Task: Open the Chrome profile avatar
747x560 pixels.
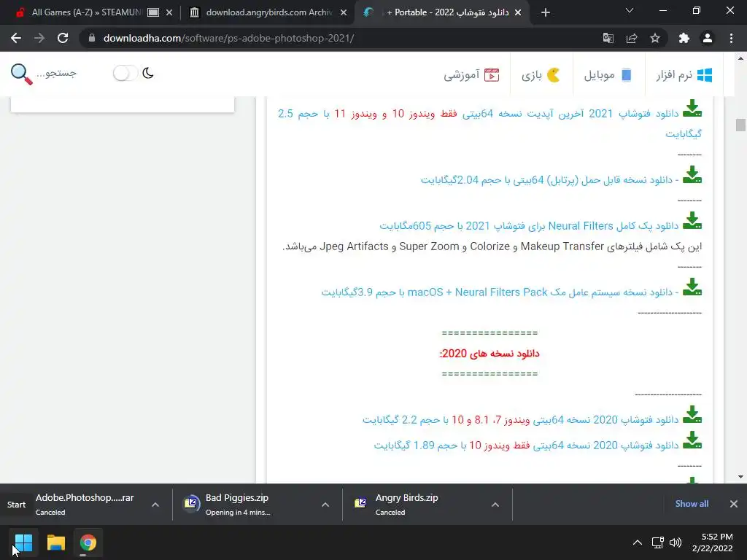Action: pos(708,38)
